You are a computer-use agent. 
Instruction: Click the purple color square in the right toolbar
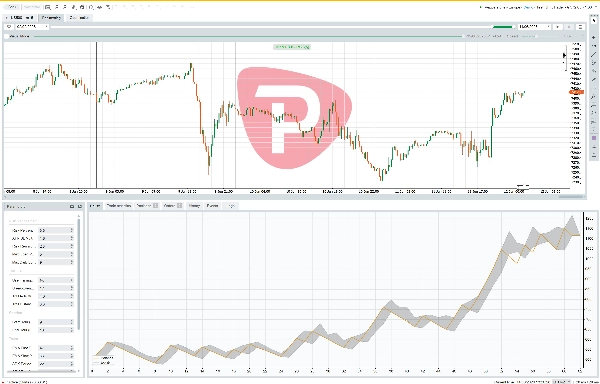pyautogui.click(x=594, y=138)
